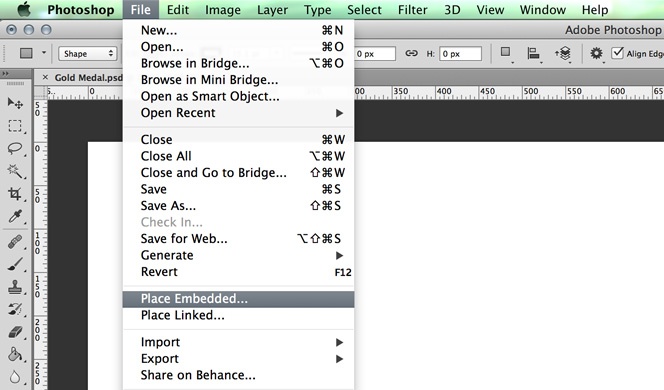
Task: Click the File menu title
Action: pyautogui.click(x=141, y=9)
